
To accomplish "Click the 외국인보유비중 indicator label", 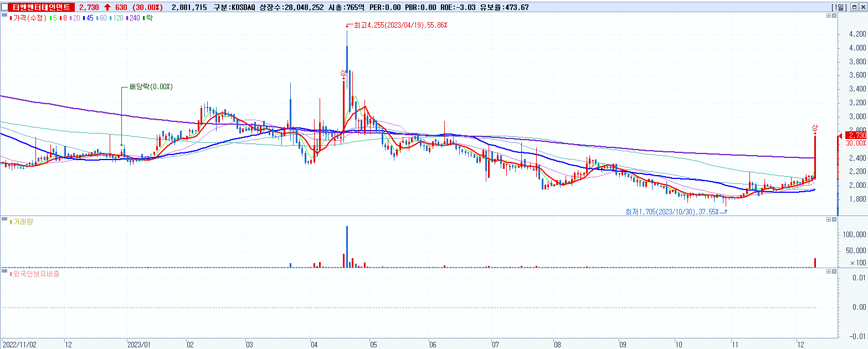I will pos(35,274).
